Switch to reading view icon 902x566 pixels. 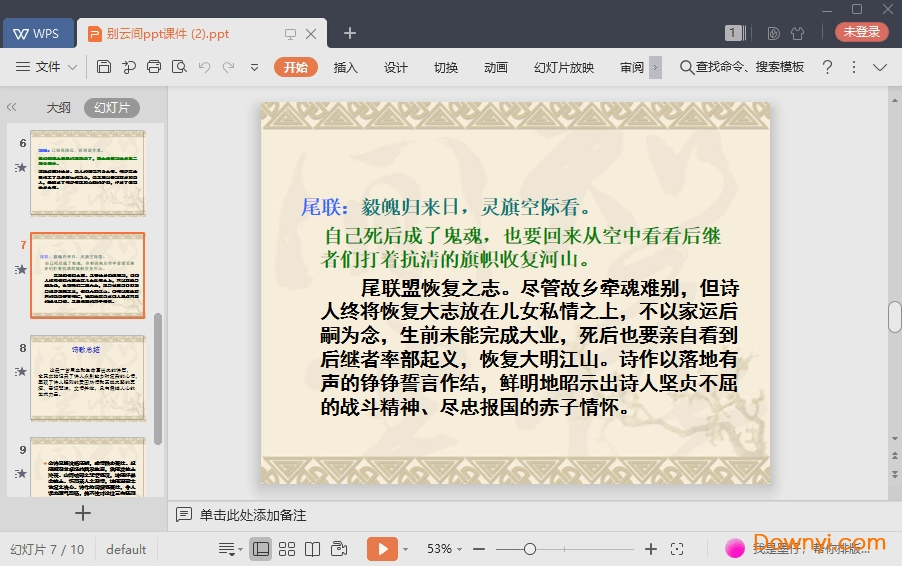pos(313,549)
